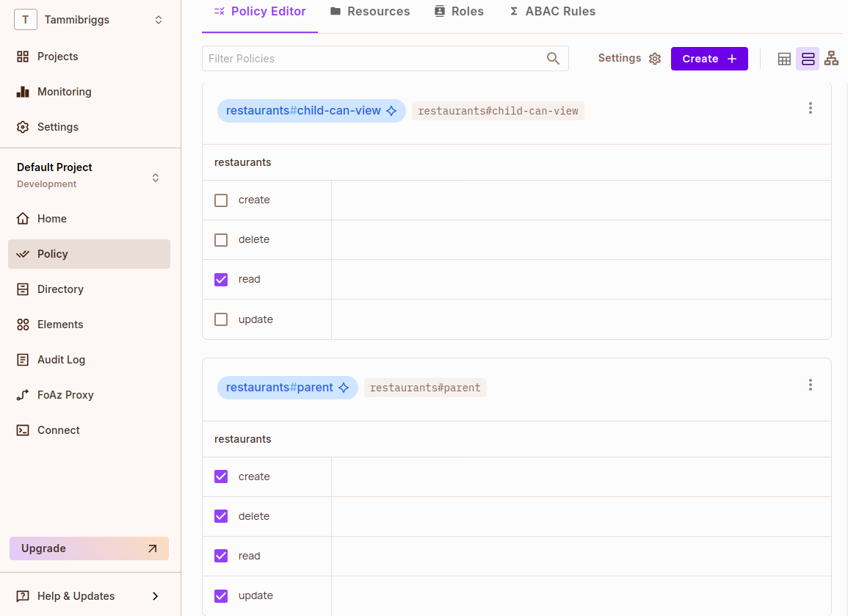Open the three-dot menu for restaurants#parent
This screenshot has height=616, width=848.
810,385
